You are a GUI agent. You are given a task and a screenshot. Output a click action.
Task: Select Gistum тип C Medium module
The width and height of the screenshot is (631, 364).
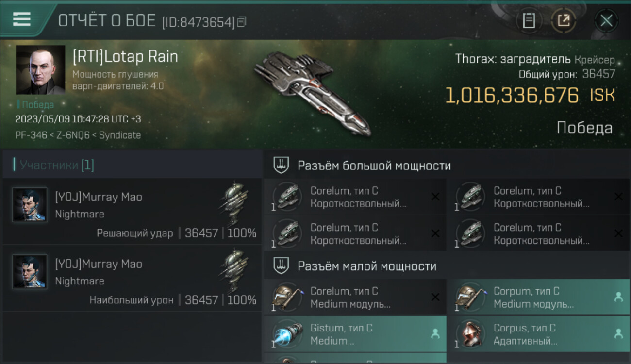tap(355, 334)
